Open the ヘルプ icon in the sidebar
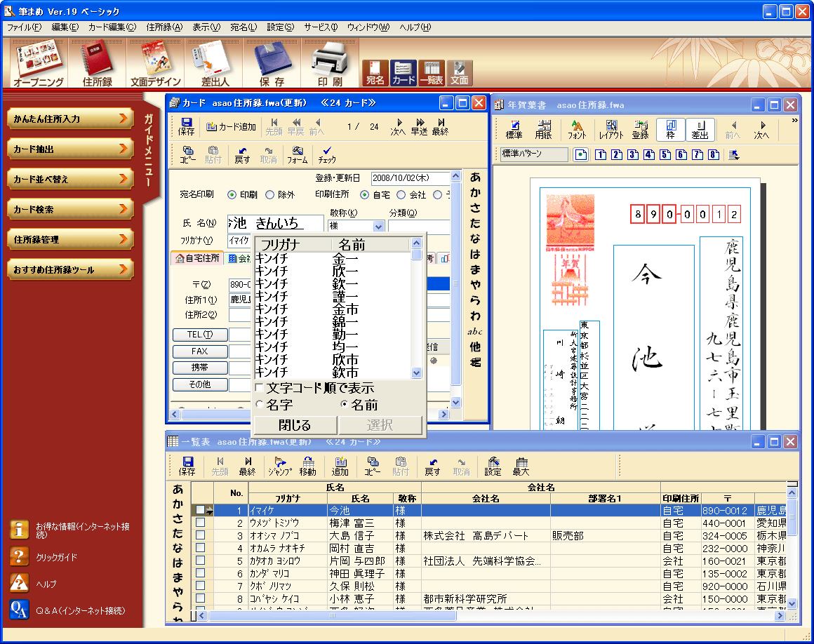This screenshot has width=814, height=644. point(19,583)
